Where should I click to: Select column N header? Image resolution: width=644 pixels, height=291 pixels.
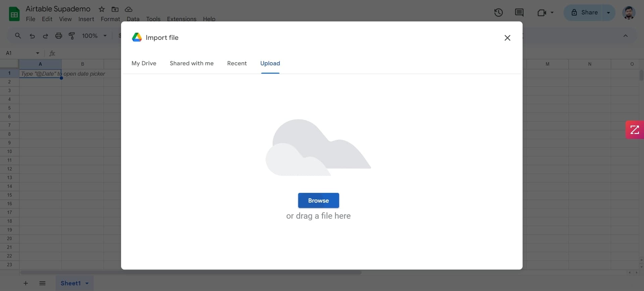pos(590,64)
